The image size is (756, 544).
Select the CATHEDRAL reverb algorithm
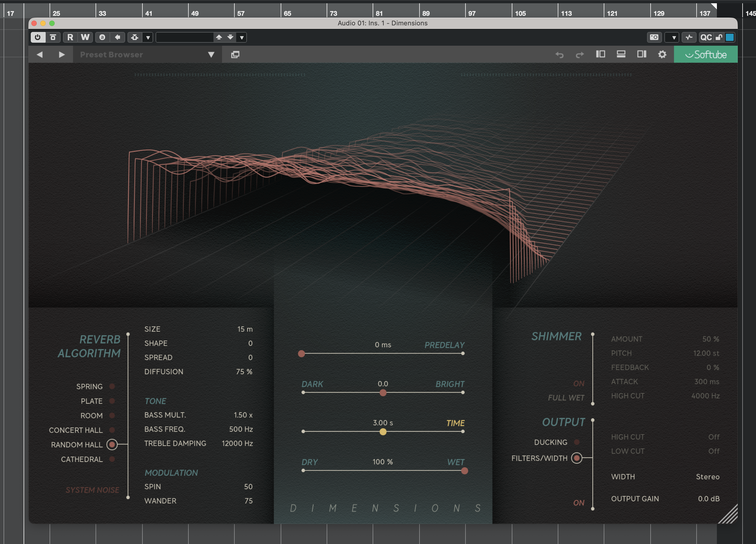click(112, 459)
